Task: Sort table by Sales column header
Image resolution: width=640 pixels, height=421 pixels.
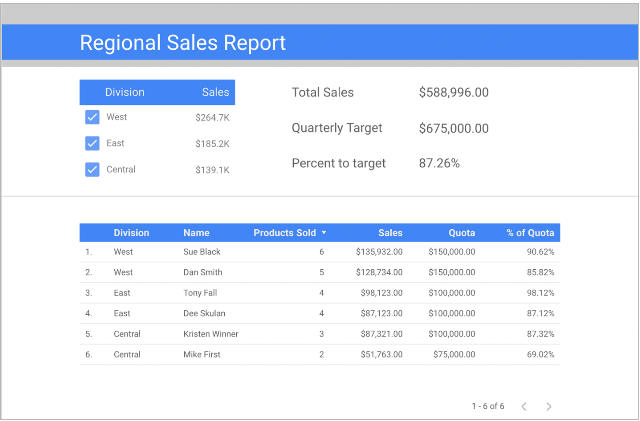Action: pyautogui.click(x=390, y=233)
